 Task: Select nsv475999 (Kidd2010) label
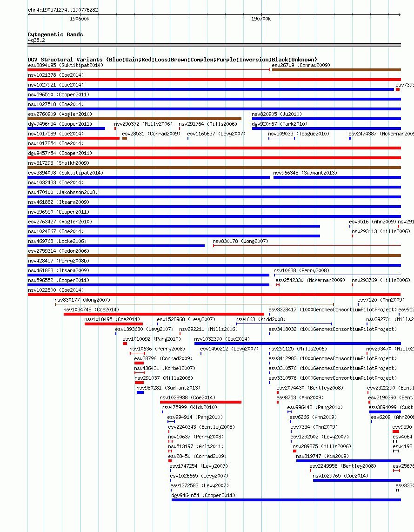coord(189,407)
